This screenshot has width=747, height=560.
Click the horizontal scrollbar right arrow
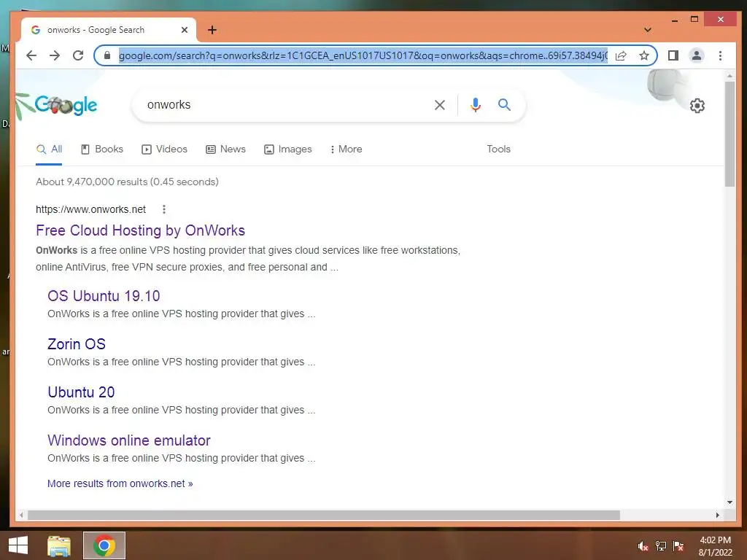(x=718, y=516)
